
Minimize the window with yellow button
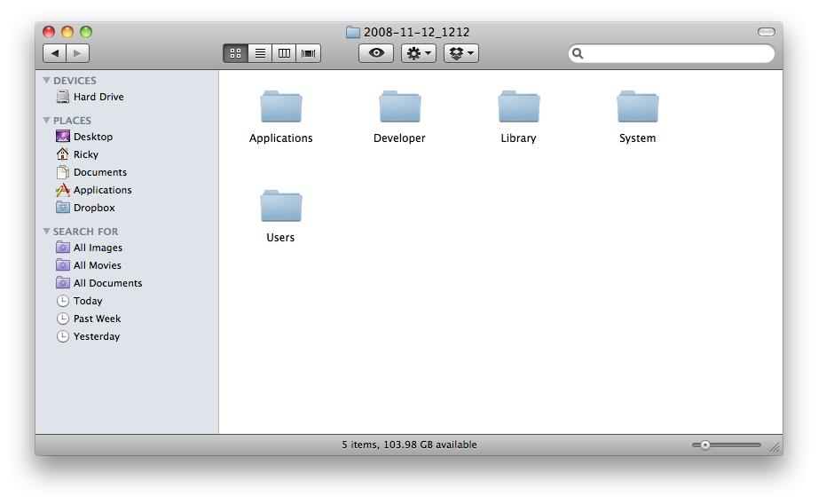67,32
